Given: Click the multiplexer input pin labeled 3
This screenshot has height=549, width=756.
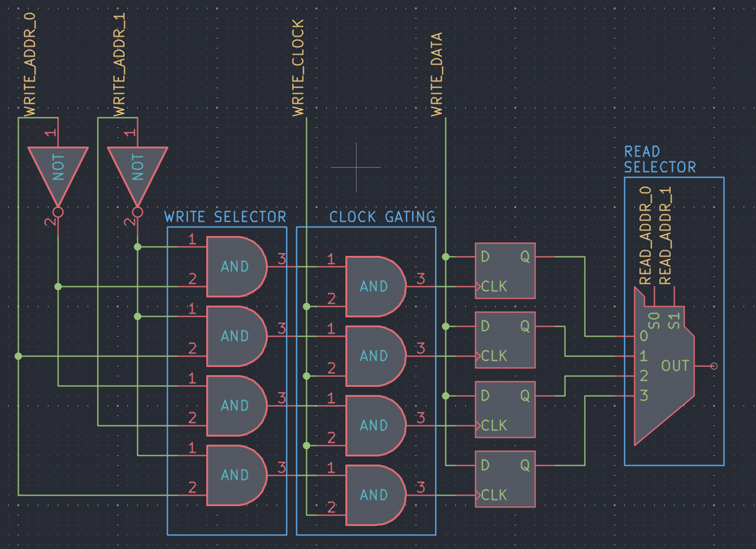Looking at the screenshot, I should [x=644, y=396].
